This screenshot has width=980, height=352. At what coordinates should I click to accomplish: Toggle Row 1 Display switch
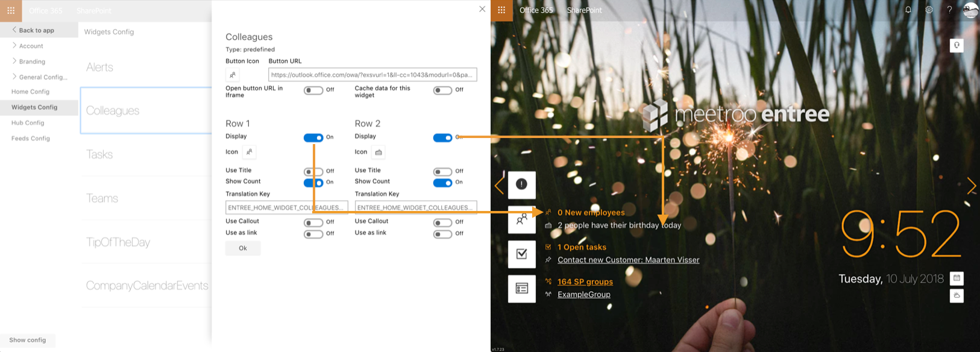click(313, 137)
